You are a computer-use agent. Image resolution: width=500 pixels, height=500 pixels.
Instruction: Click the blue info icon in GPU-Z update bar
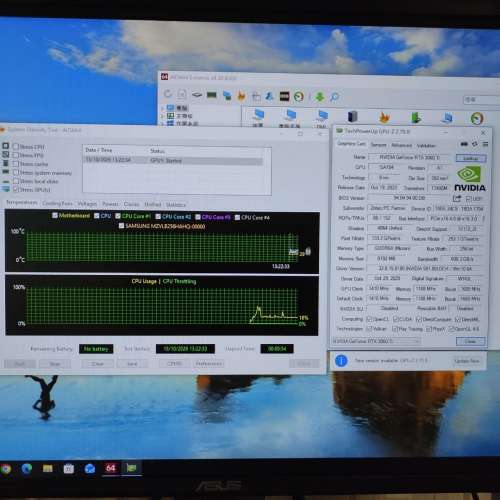(x=341, y=361)
